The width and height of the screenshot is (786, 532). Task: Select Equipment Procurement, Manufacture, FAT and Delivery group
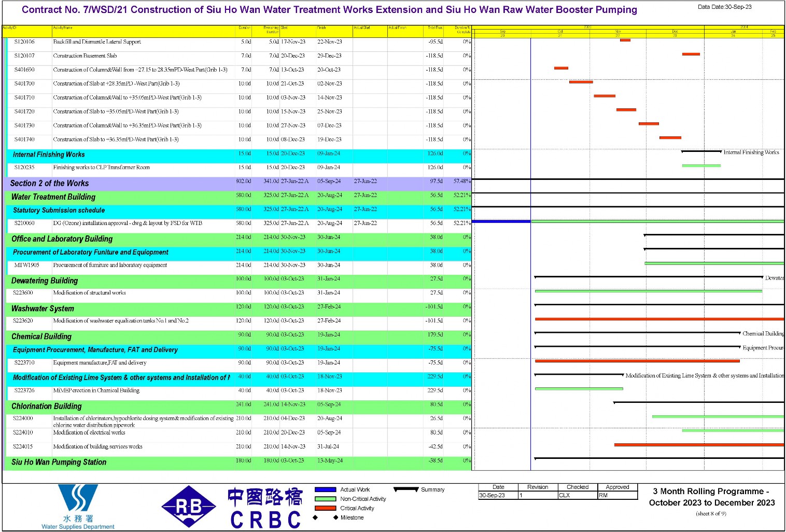[x=240, y=351]
